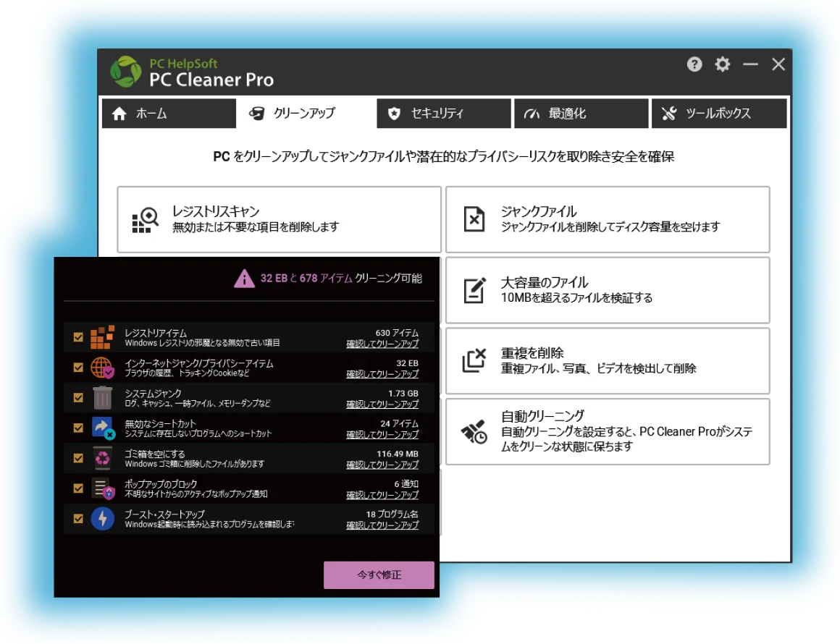Click the 32 EB と 678 アイテム summary text
The height and width of the screenshot is (644, 840).
[306, 279]
